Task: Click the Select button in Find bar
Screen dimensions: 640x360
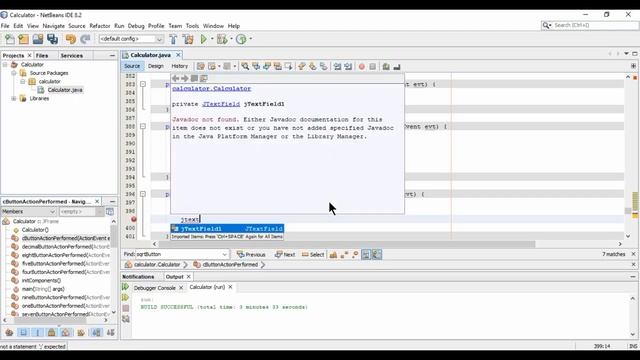Action: click(313, 255)
